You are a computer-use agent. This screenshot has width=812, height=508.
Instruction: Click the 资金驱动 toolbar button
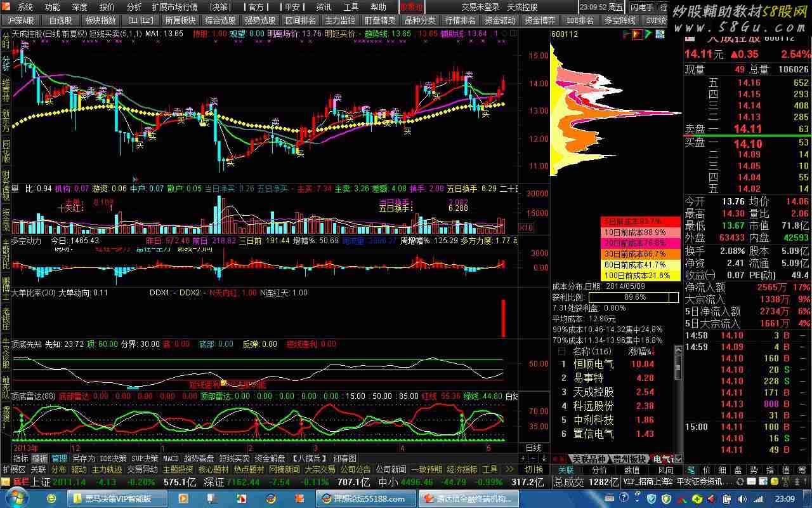(500, 20)
